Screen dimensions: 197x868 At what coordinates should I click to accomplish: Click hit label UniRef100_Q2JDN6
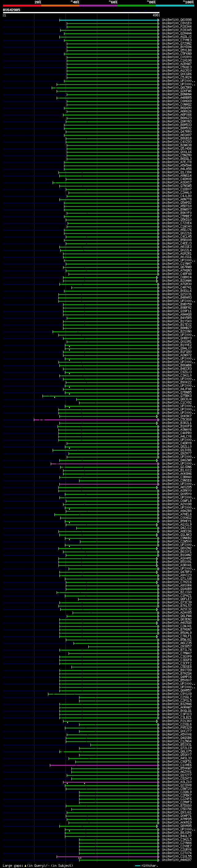click(x=177, y=467)
